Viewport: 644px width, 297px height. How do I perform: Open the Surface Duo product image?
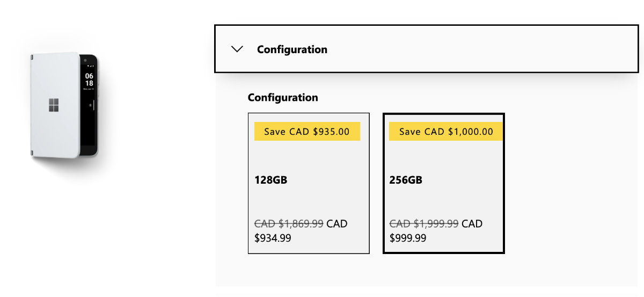point(64,106)
